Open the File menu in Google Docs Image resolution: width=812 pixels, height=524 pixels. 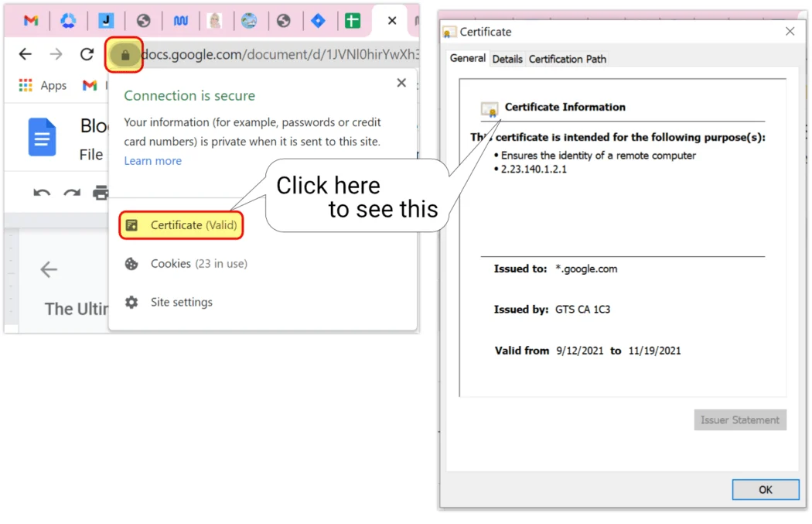click(x=91, y=154)
